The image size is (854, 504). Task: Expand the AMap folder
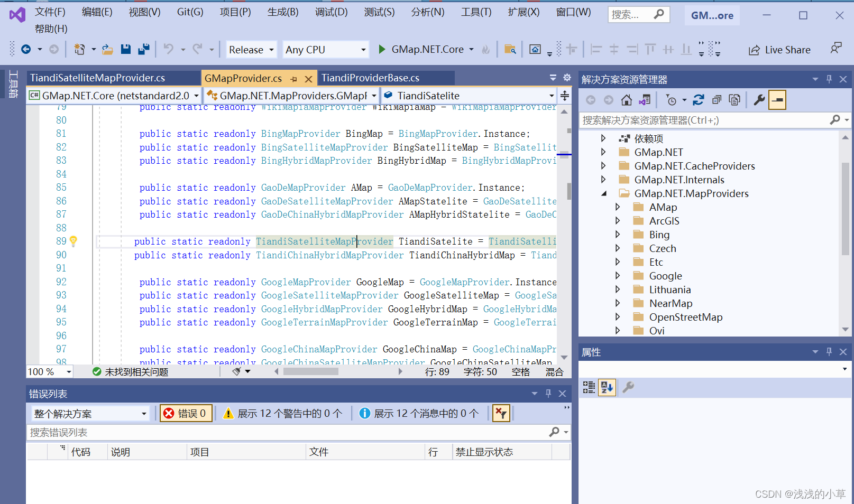[617, 207]
